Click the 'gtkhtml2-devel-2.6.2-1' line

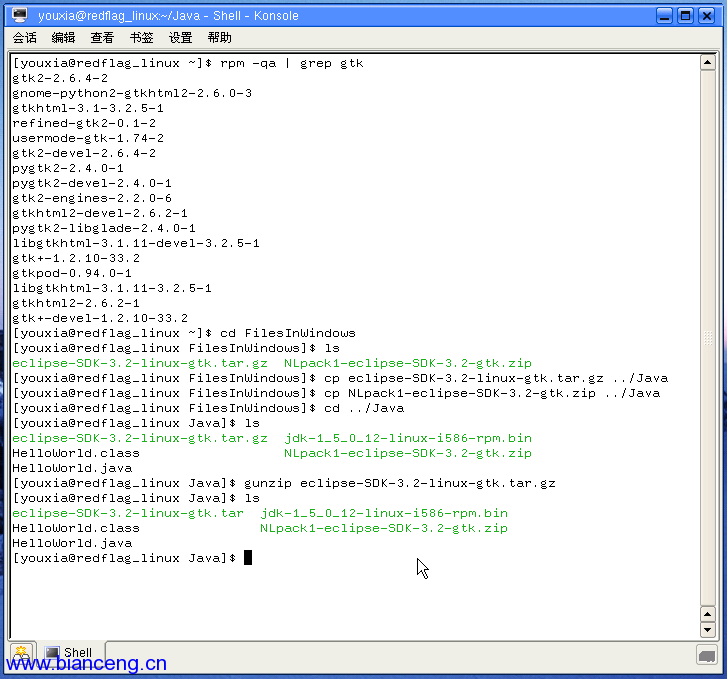tap(100, 213)
